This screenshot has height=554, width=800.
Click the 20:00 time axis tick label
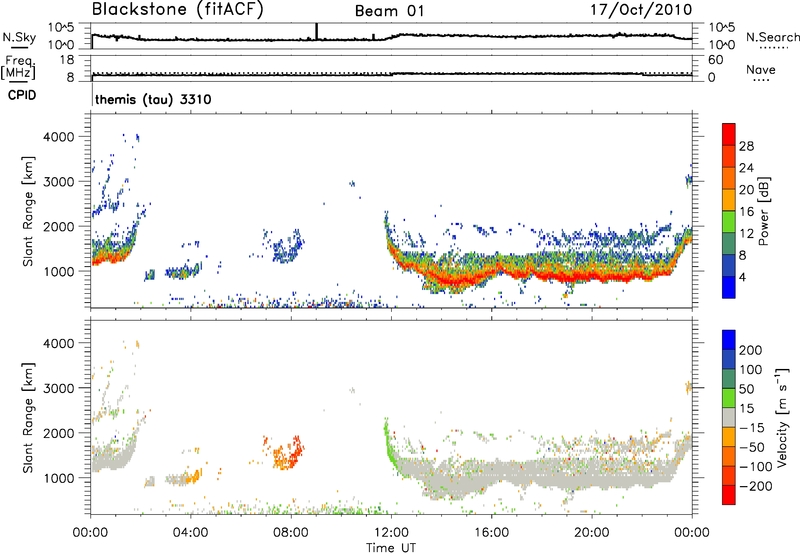(x=591, y=533)
